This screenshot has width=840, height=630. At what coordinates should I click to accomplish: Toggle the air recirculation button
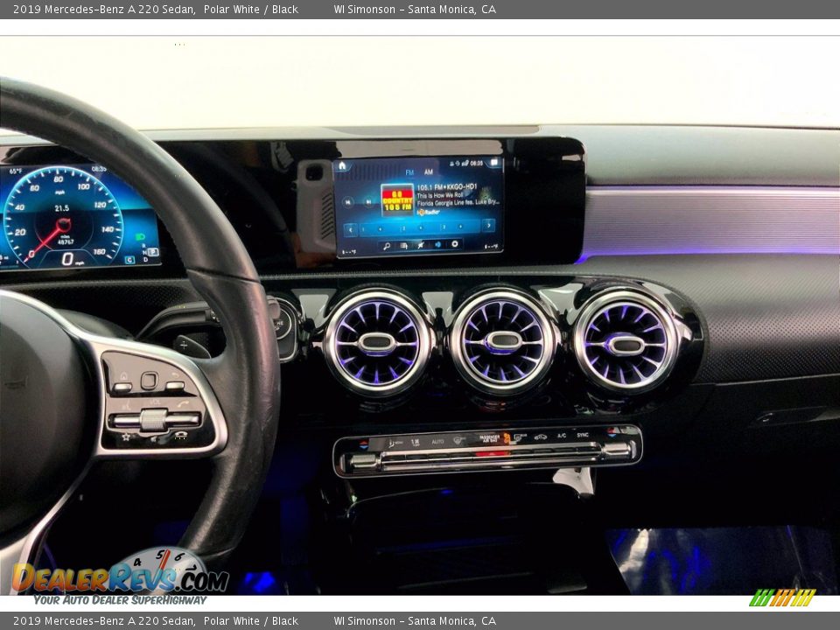pyautogui.click(x=541, y=437)
